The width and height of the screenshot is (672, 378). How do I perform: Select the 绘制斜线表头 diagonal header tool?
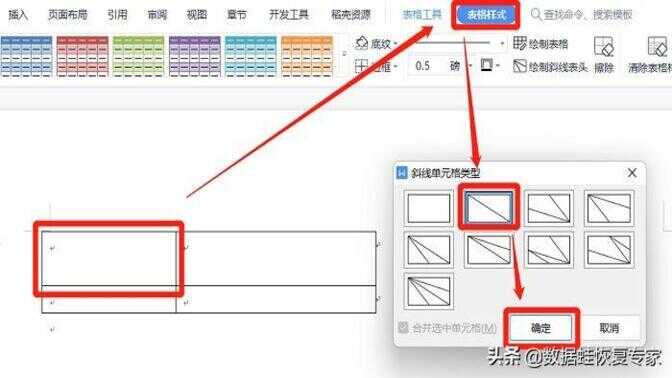550,66
